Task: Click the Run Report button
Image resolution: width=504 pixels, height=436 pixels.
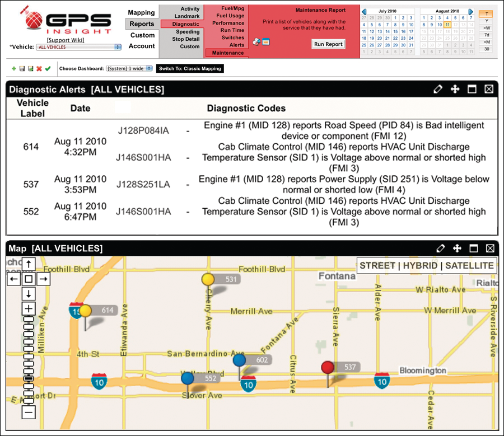Action: (328, 44)
